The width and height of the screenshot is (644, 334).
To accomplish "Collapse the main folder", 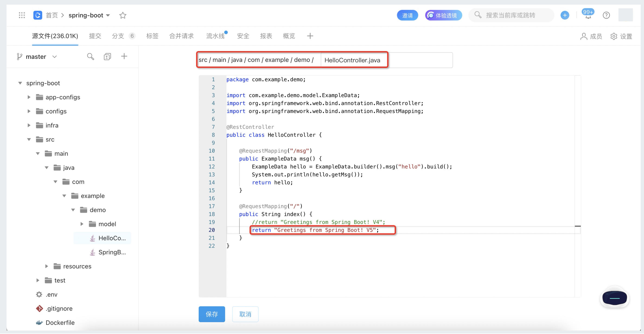I will pos(38,154).
